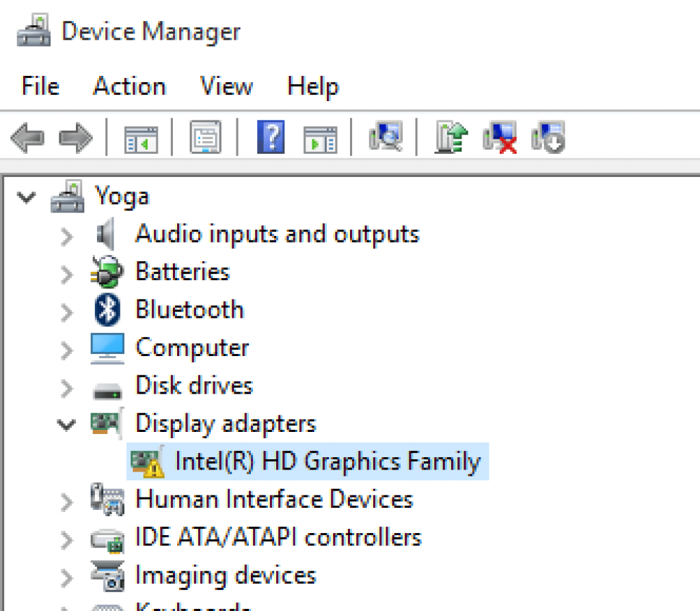The image size is (700, 611).
Task: Expand the Audio inputs and outputs category
Action: pyautogui.click(x=66, y=234)
